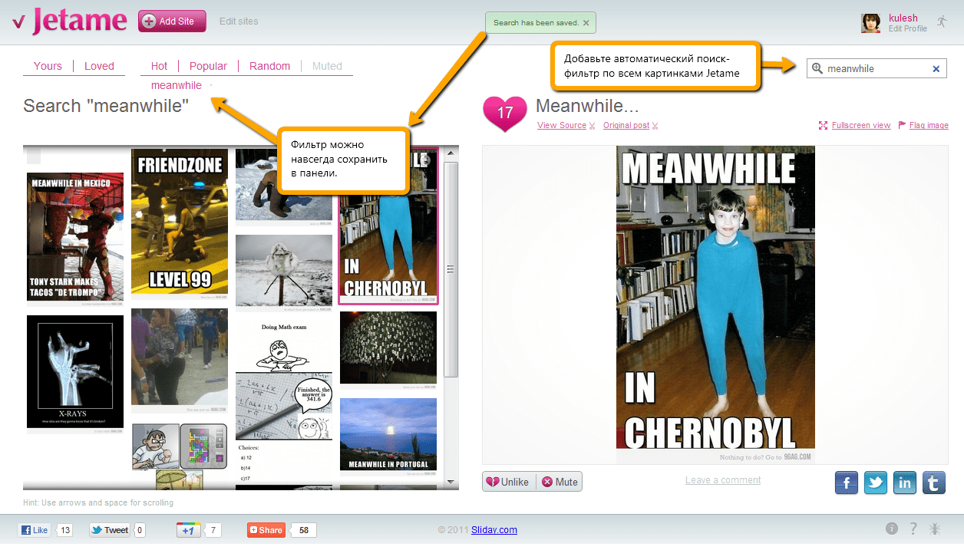Click the bug report icon in footer
The width and height of the screenshot is (964, 560).
(x=935, y=529)
